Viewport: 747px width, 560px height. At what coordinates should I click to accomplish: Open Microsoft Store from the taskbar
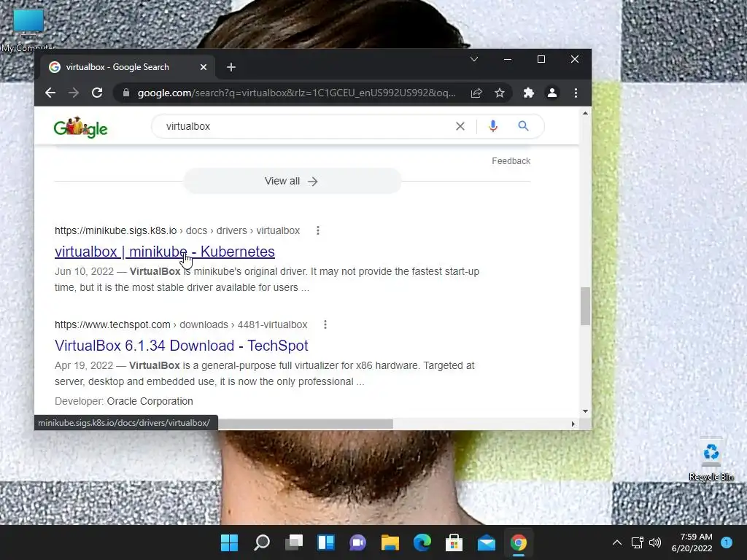(x=454, y=542)
